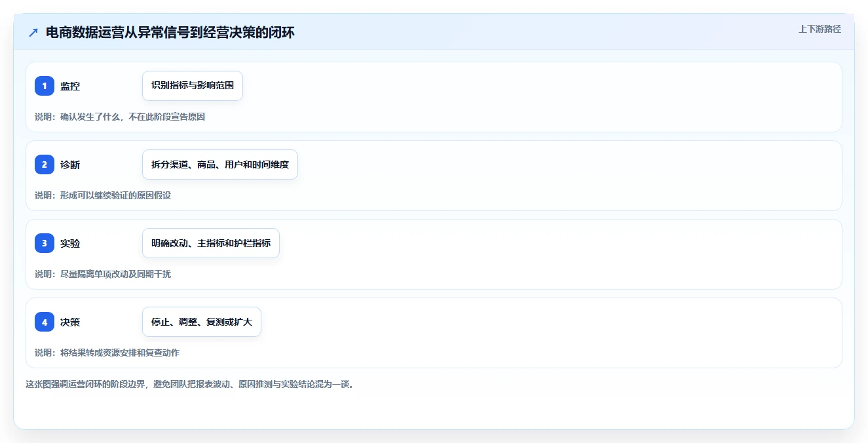Click the footer summary starting with 这张图强调运营闭环
The height and width of the screenshot is (443, 868).
[190, 384]
